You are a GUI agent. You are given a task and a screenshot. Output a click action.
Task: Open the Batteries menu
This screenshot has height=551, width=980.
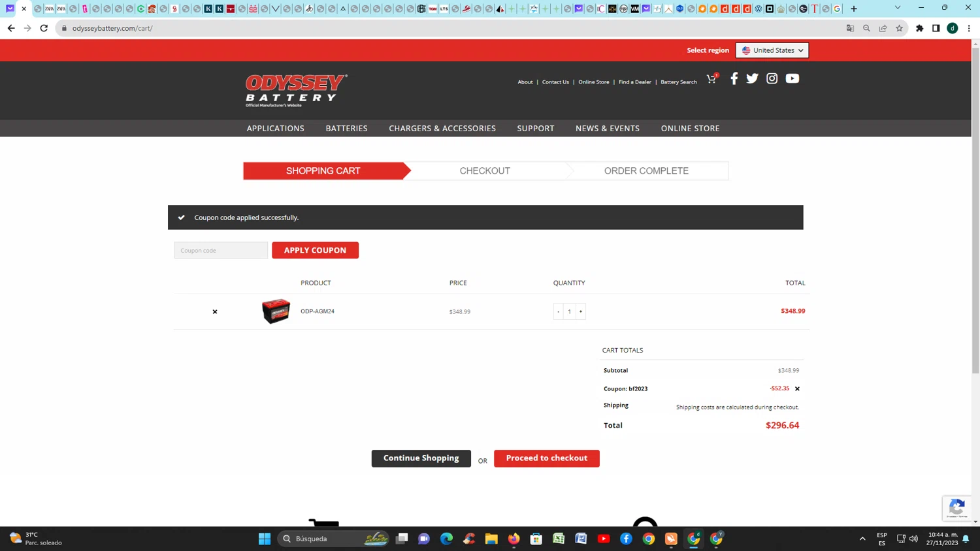tap(346, 128)
